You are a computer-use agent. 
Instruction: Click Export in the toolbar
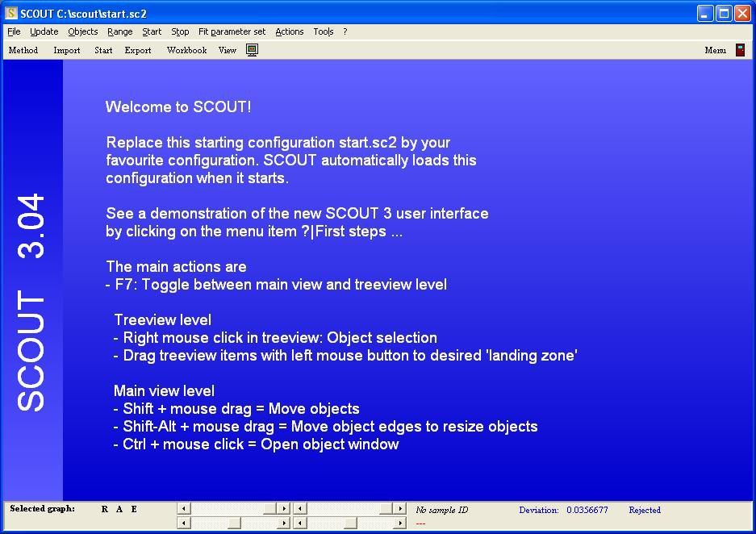pyautogui.click(x=138, y=50)
